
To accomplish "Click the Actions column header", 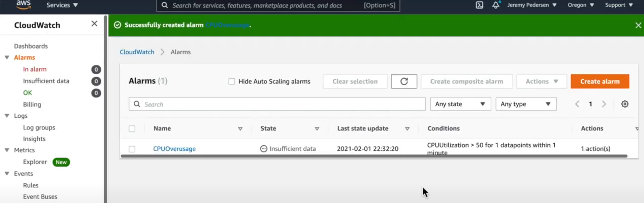I will point(592,128).
